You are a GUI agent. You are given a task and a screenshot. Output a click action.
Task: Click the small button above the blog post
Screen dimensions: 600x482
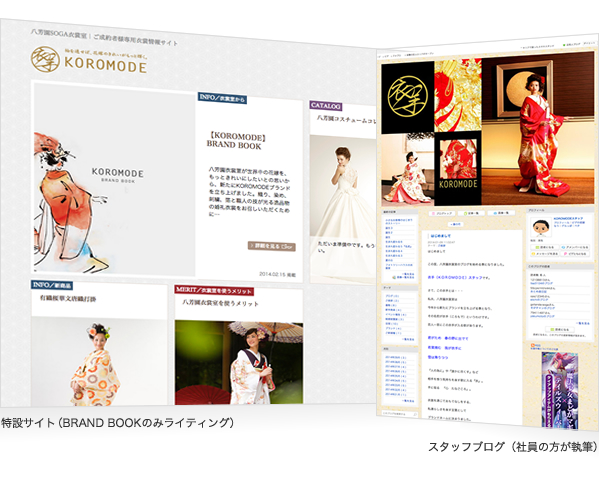click(x=456, y=224)
